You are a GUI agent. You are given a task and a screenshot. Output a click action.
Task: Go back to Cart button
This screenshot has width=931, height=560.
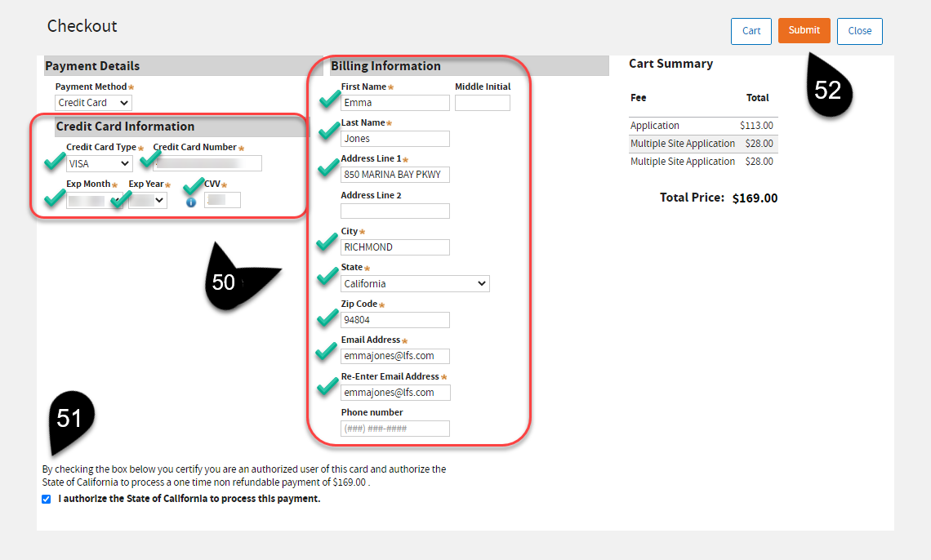(751, 31)
